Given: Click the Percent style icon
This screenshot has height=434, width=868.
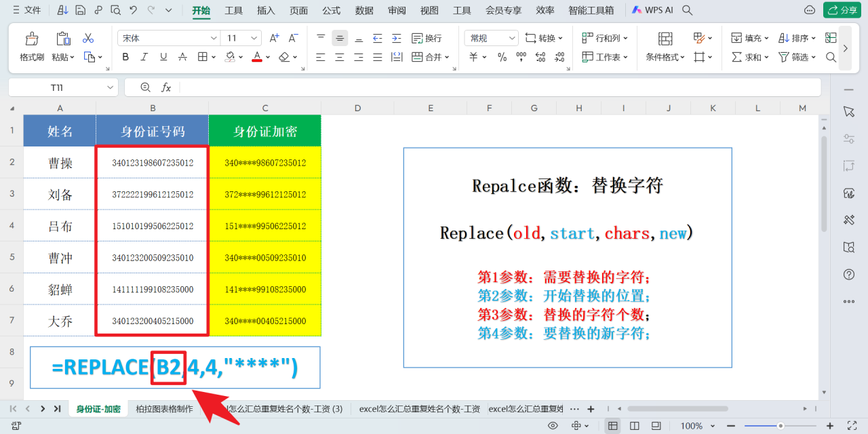Looking at the screenshot, I should pos(502,57).
